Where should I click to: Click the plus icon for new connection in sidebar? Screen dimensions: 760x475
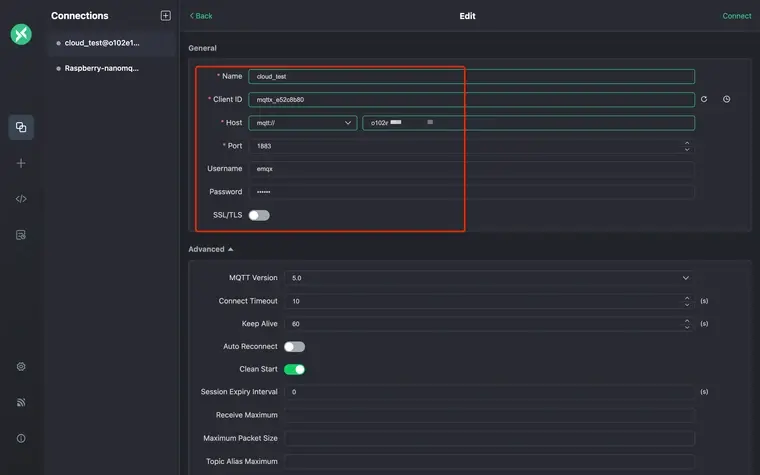coord(21,163)
